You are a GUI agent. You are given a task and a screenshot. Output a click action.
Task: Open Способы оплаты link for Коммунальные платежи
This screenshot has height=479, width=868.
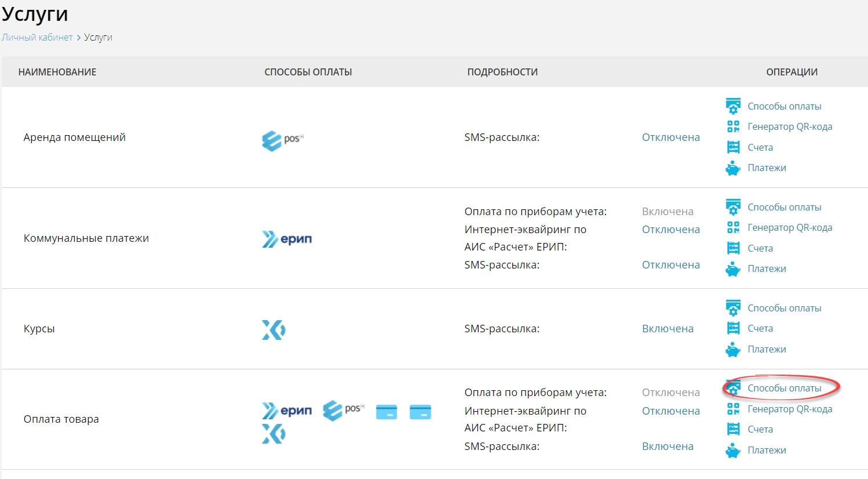785,207
